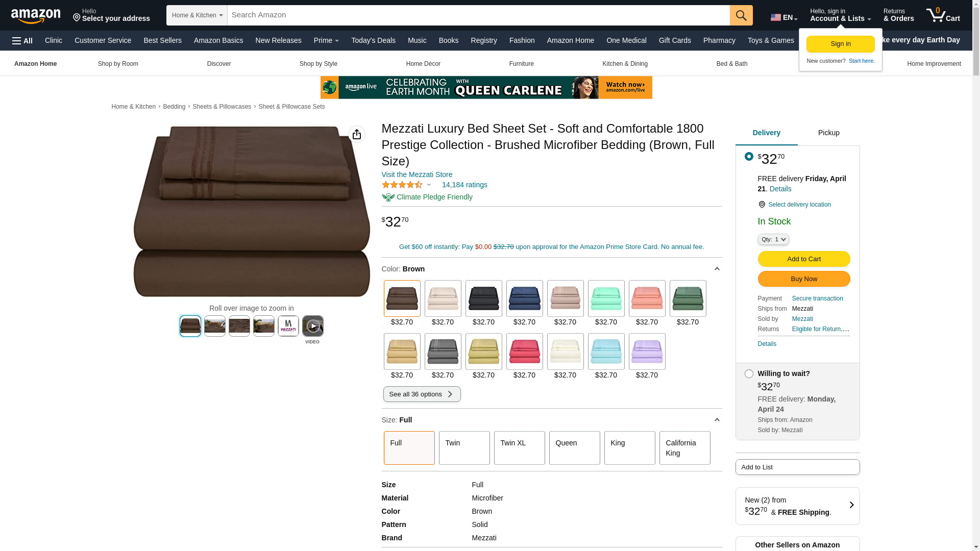Visit the Mezzati Store link
The height and width of the screenshot is (551, 980).
[417, 174]
